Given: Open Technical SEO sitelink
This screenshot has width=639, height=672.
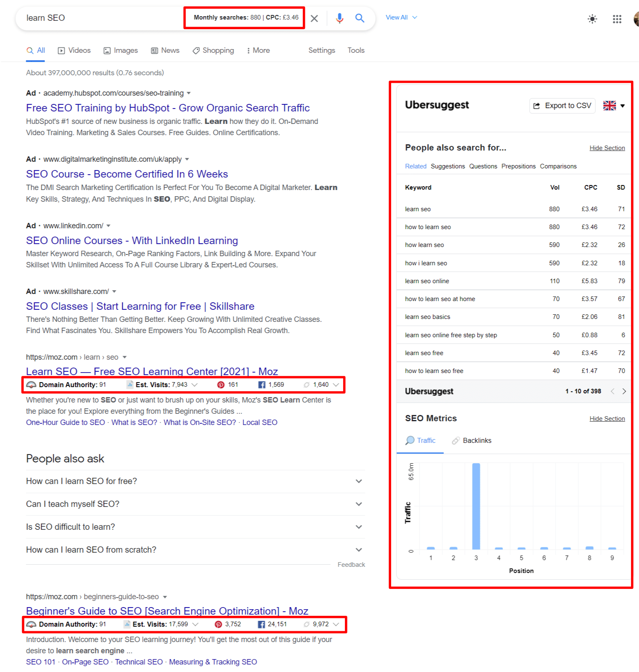Looking at the screenshot, I should pyautogui.click(x=139, y=662).
